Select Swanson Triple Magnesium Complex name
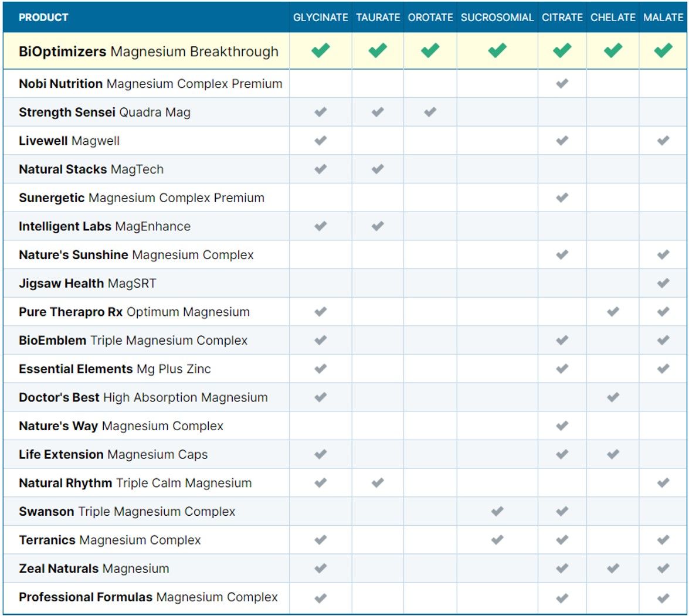 click(x=127, y=512)
